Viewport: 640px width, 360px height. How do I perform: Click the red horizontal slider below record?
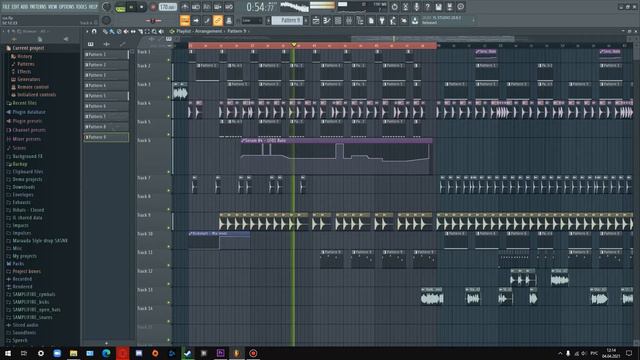(153, 20)
